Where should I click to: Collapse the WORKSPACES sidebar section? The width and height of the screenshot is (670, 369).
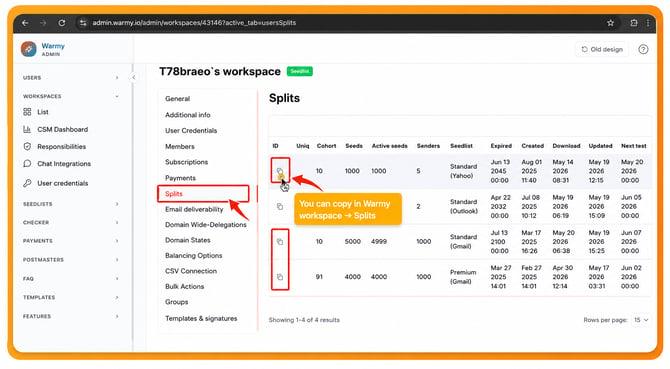click(117, 96)
